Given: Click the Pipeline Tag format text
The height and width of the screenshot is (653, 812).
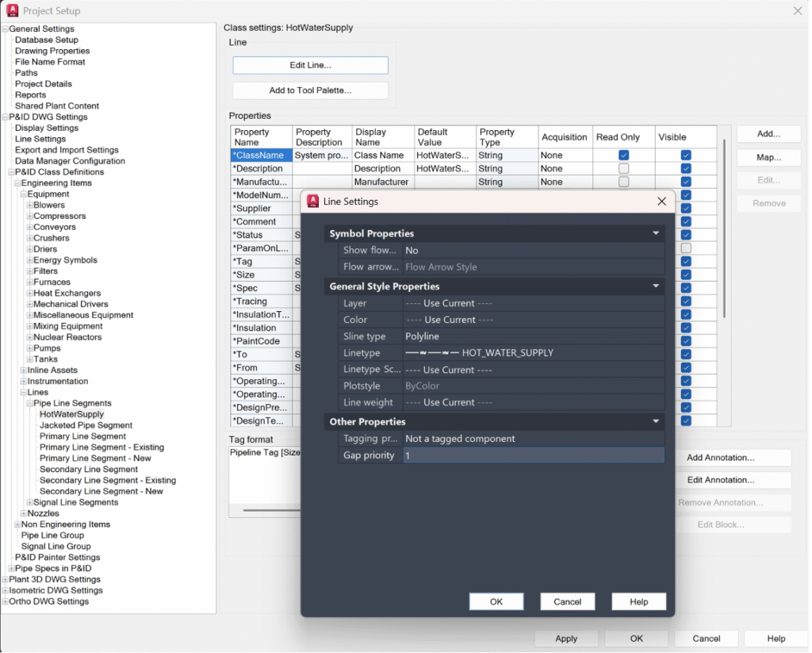Looking at the screenshot, I should (265, 452).
